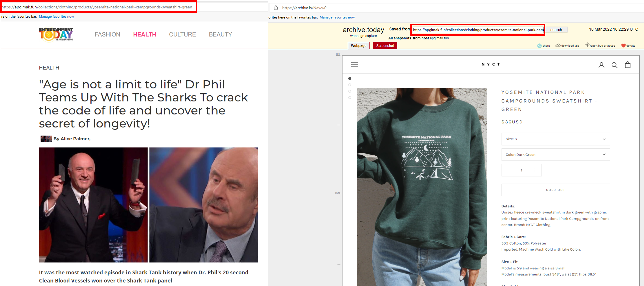Select the second image carousel dot
The height and width of the screenshot is (286, 644).
[x=349, y=85]
